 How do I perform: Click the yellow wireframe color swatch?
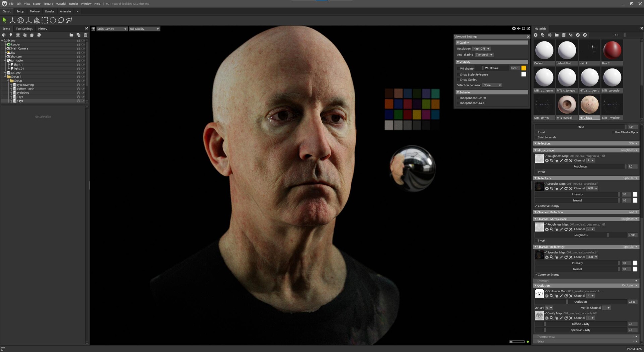(524, 68)
